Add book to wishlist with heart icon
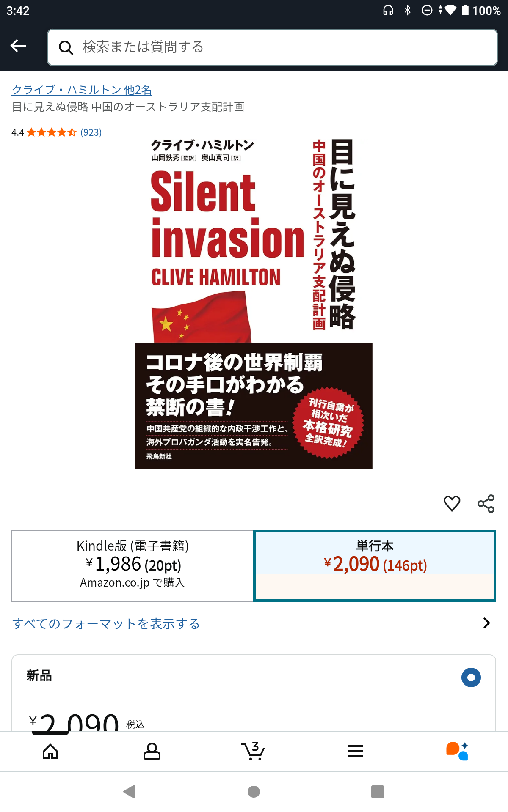Screen dimensions: 508x812 [x=452, y=503]
